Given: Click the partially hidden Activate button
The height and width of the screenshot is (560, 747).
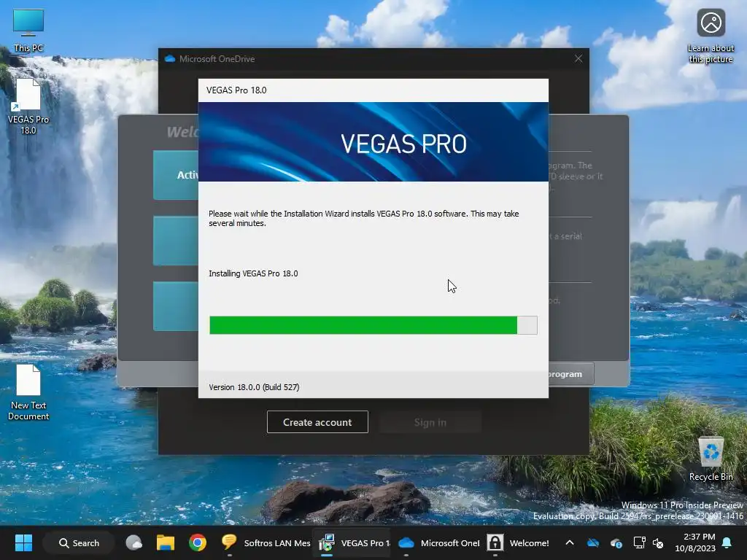Looking at the screenshot, I should (176, 175).
